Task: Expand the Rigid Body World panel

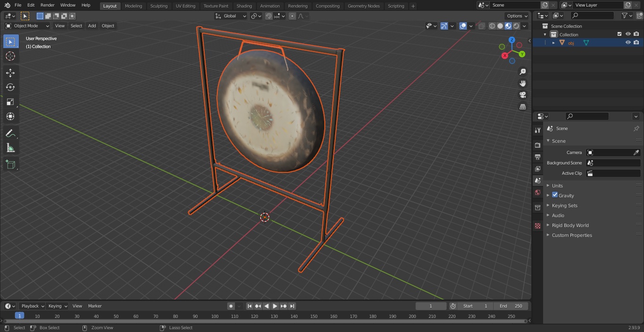Action: [x=570, y=225]
